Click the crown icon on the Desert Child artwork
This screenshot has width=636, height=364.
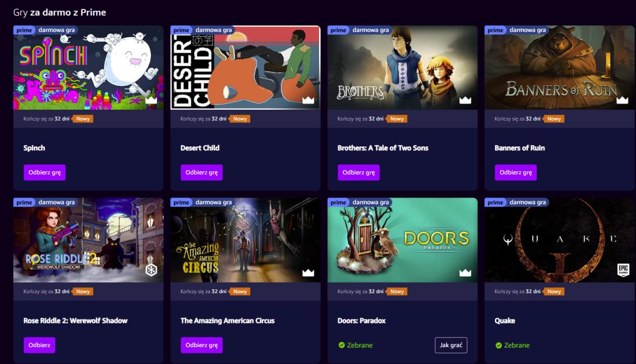point(308,100)
